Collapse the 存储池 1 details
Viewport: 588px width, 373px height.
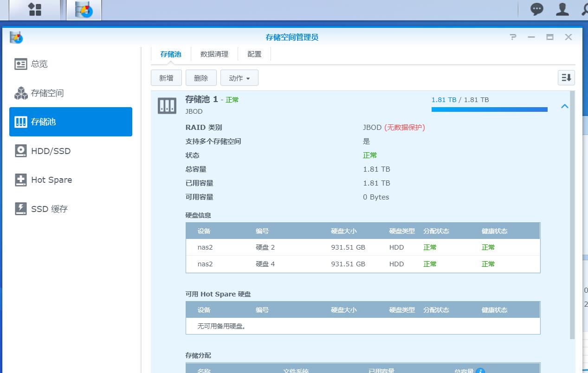tap(564, 106)
